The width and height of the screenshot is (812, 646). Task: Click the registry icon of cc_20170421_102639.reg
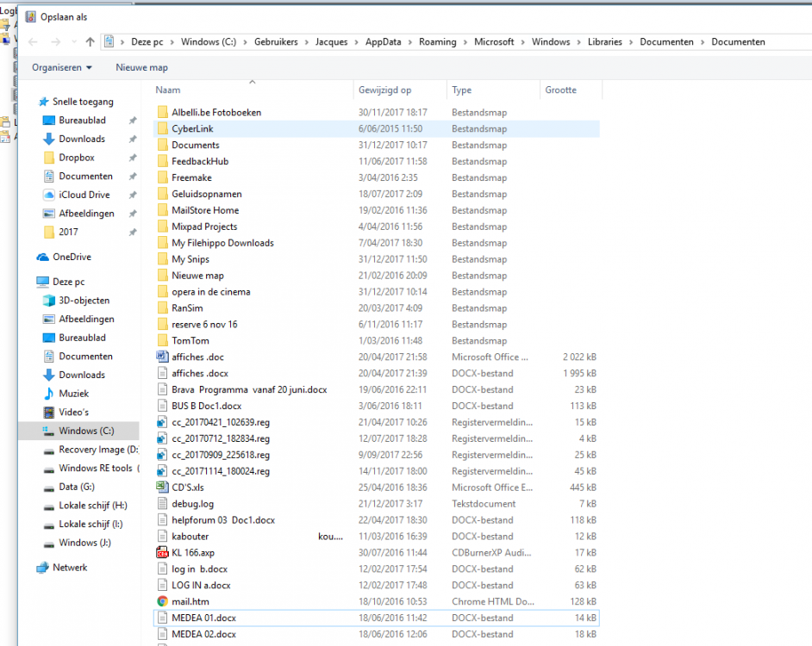click(163, 422)
